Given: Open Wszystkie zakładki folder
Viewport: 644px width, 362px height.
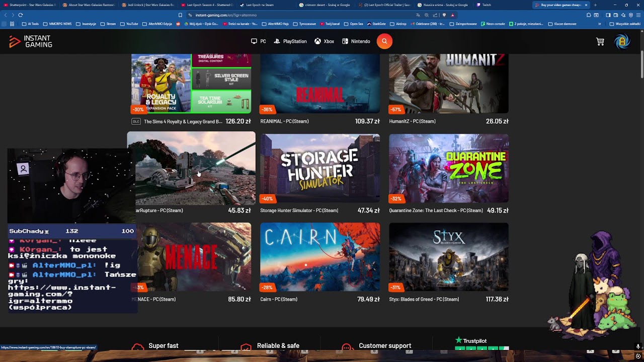Looking at the screenshot, I should coord(625,24).
